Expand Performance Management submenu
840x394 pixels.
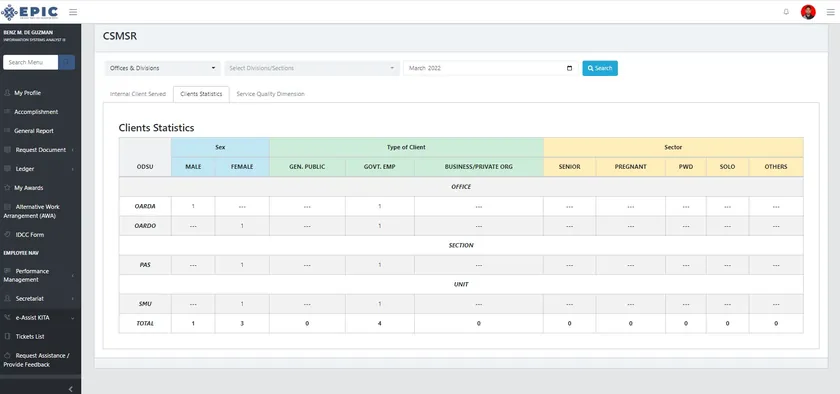tap(40, 275)
